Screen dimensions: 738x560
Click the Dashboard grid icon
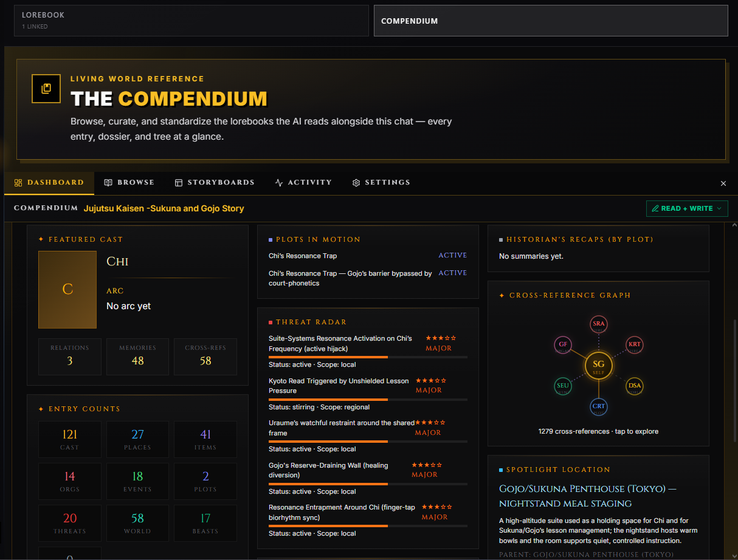pyautogui.click(x=18, y=183)
